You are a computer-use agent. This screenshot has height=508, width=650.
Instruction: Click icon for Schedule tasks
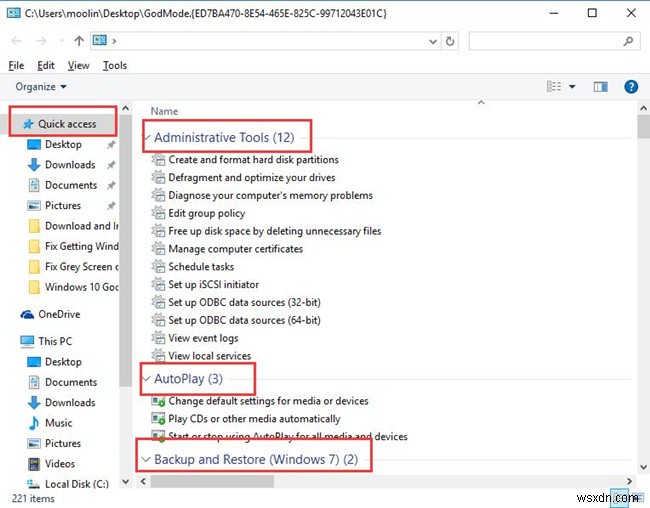(x=158, y=267)
